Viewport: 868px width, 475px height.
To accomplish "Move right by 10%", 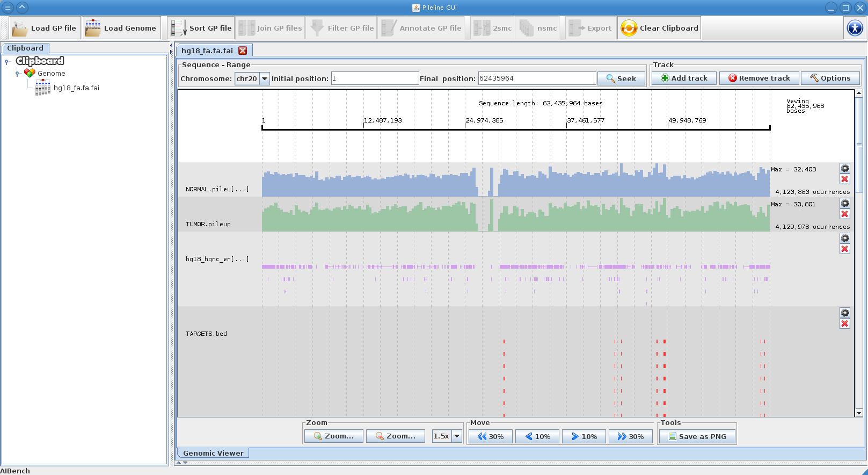I will click(x=584, y=436).
